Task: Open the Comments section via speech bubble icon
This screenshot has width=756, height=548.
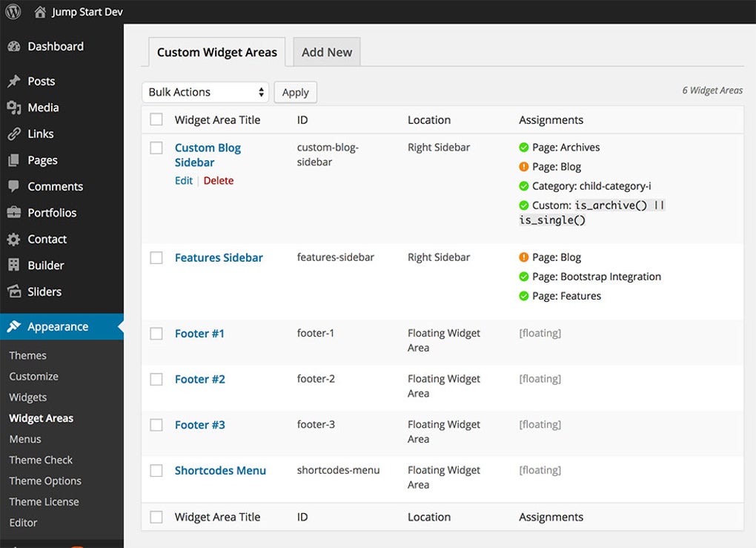Action: pyautogui.click(x=15, y=186)
